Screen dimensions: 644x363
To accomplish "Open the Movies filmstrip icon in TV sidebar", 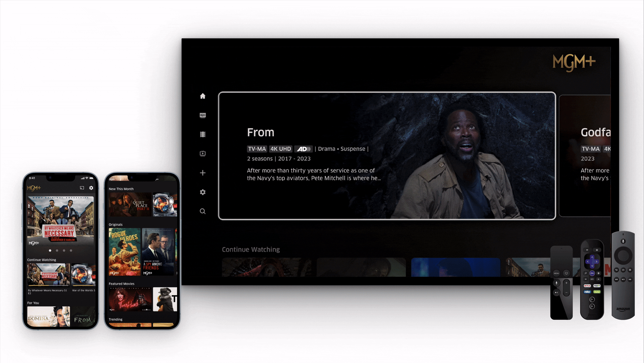I will pos(203,134).
